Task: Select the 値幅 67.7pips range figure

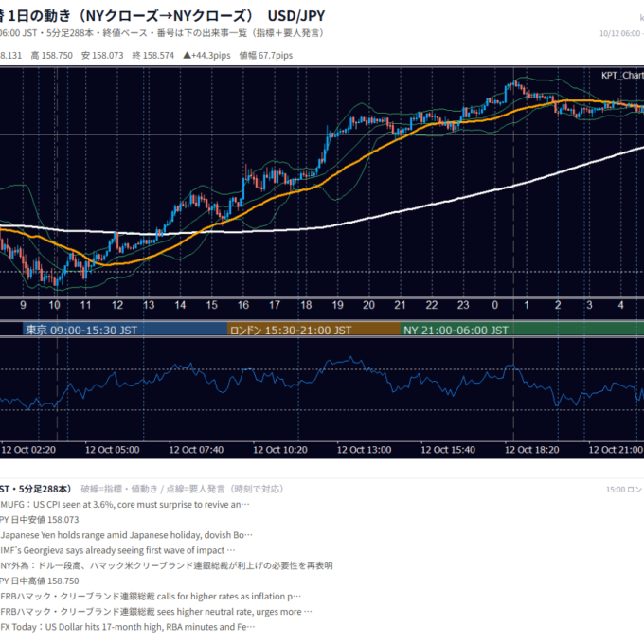Action: (x=266, y=56)
